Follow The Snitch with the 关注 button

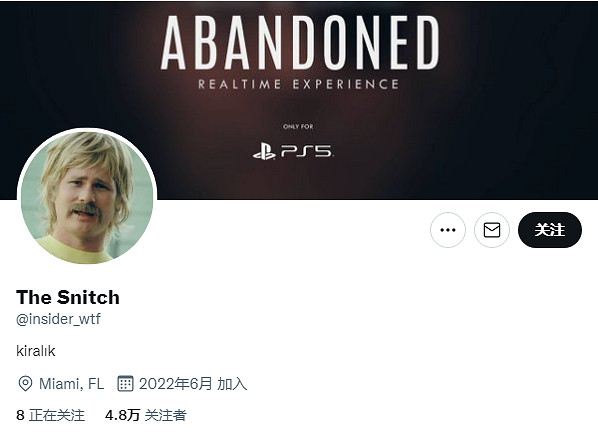click(550, 230)
